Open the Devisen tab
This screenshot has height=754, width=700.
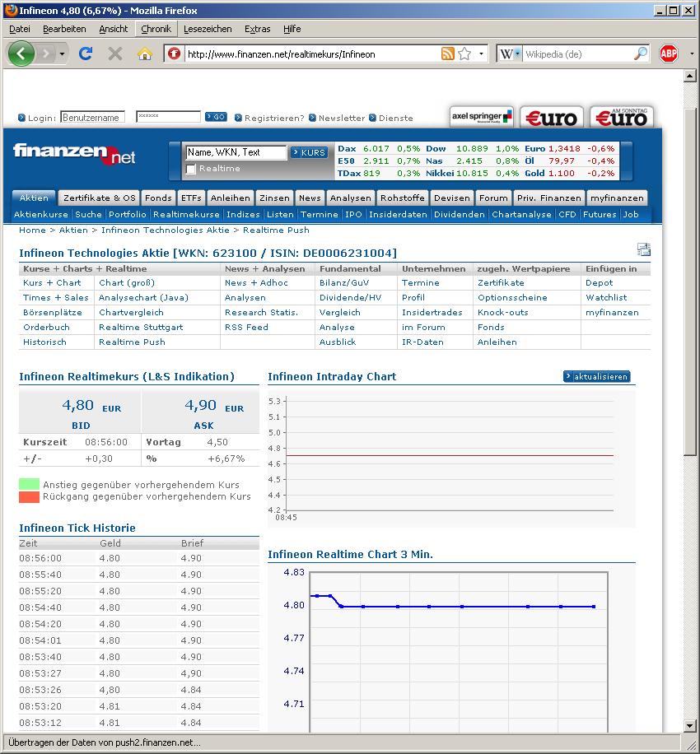click(451, 198)
